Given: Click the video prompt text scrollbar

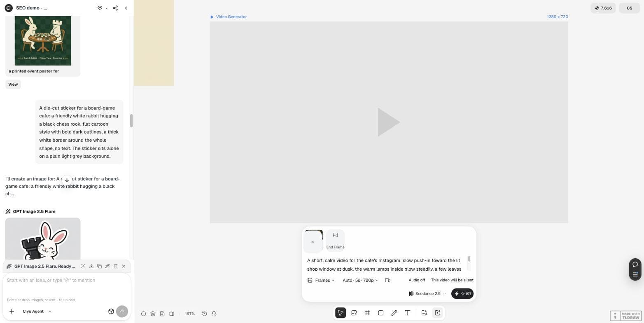Looking at the screenshot, I should click(469, 259).
